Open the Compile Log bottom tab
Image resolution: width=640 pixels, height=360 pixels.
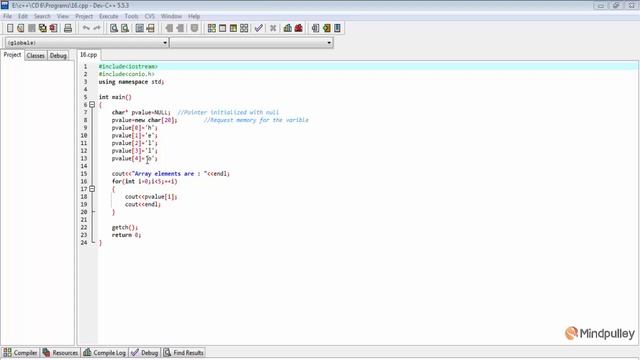(104, 353)
